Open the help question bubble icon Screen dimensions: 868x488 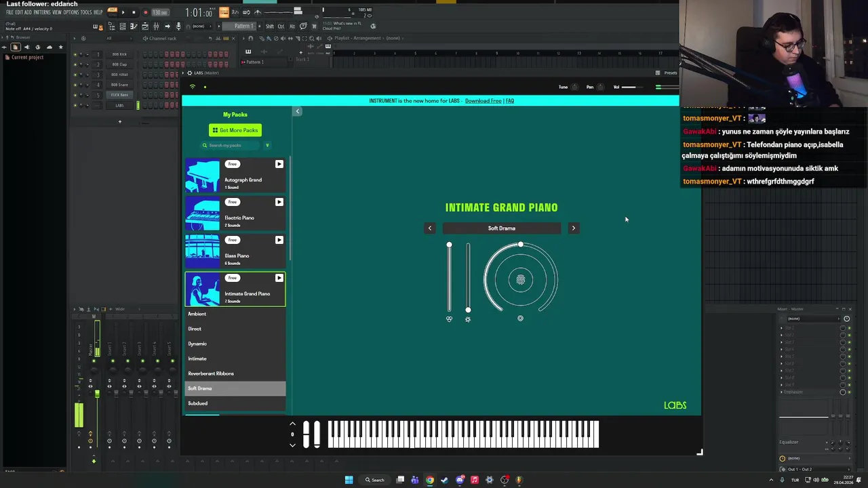pos(303,26)
